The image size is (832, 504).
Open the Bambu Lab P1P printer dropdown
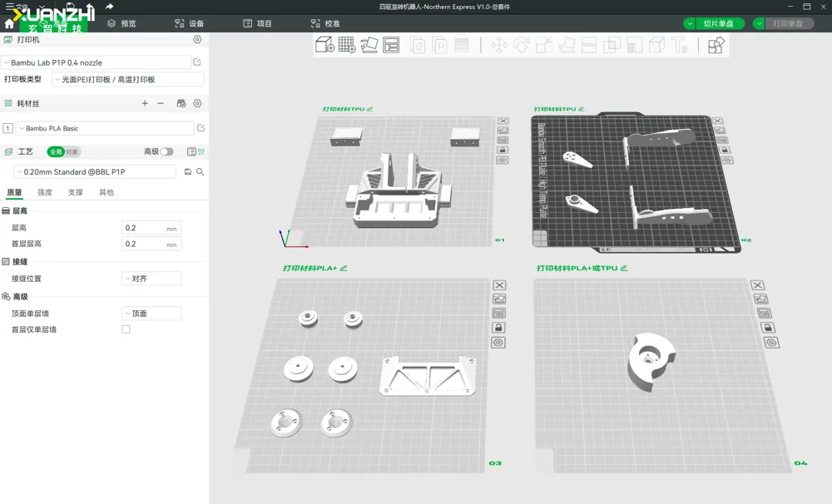[x=97, y=62]
